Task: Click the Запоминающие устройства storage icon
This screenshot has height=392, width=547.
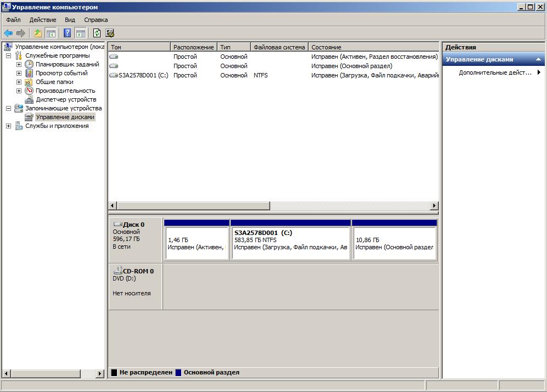Action: 19,108
